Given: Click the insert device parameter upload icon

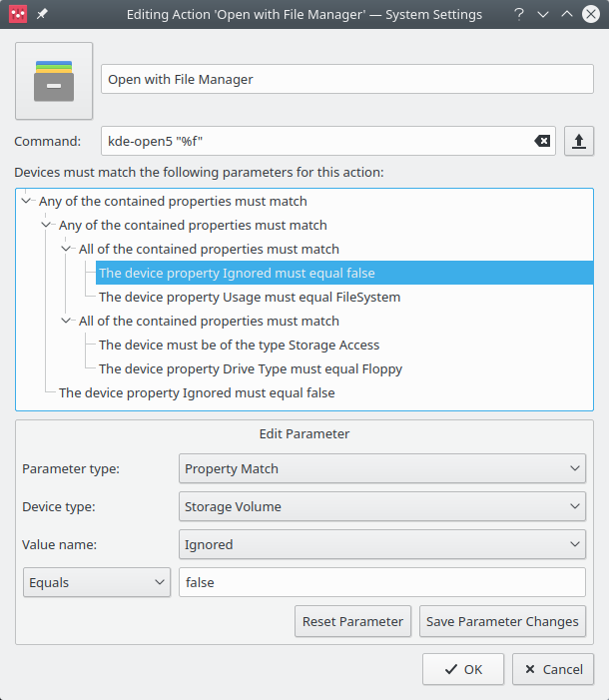Looking at the screenshot, I should tap(579, 141).
